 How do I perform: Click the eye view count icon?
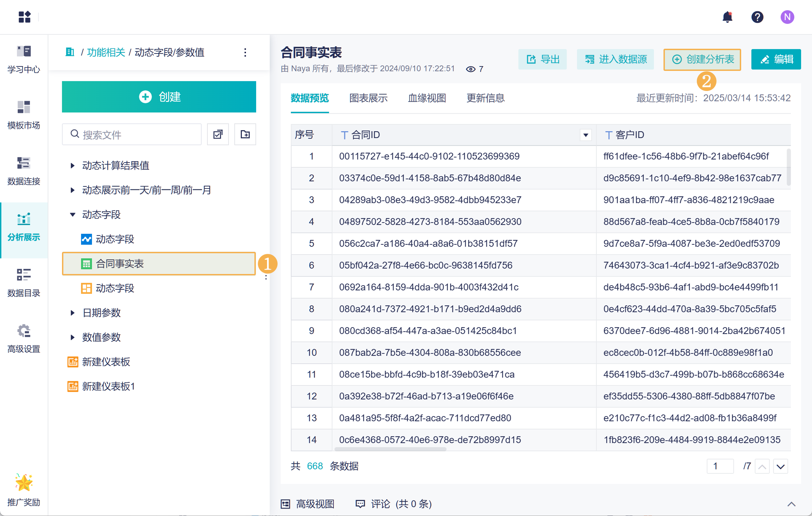pyautogui.click(x=470, y=69)
